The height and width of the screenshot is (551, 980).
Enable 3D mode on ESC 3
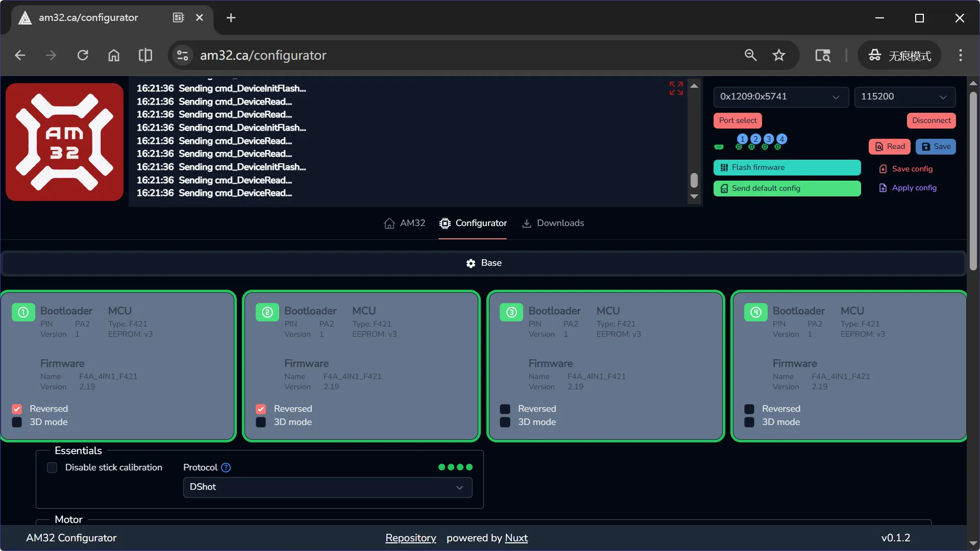505,422
